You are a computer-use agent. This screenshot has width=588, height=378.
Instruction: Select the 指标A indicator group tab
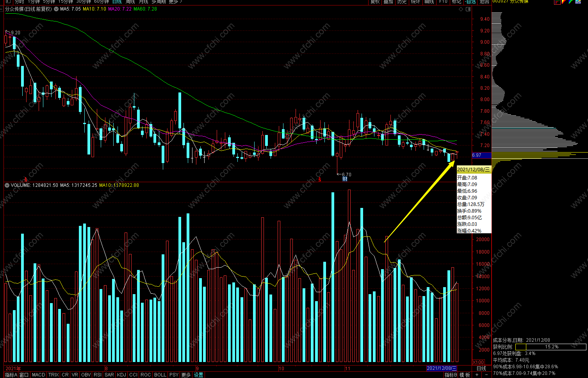coord(11,375)
